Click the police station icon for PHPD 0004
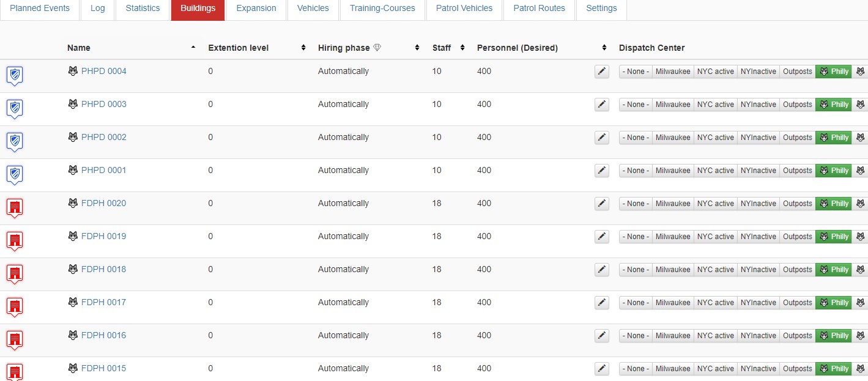This screenshot has height=381, width=868. coord(15,76)
